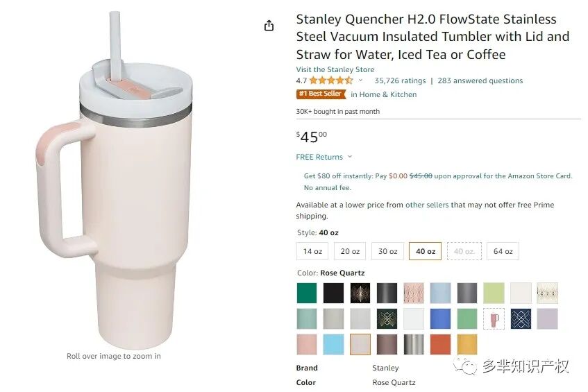Select the selected 40 oz style button
The width and height of the screenshot is (588, 392).
point(426,251)
